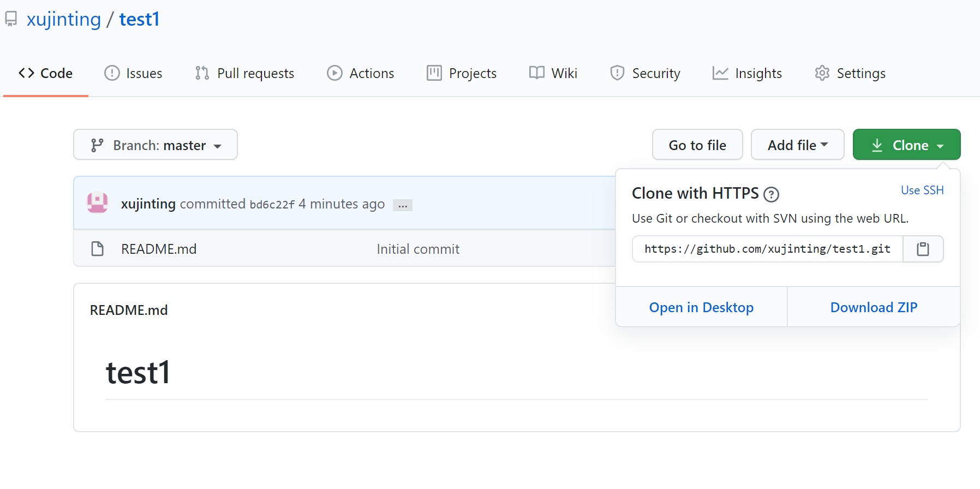The width and height of the screenshot is (980, 489).
Task: Click the Security shield icon
Action: (617, 73)
